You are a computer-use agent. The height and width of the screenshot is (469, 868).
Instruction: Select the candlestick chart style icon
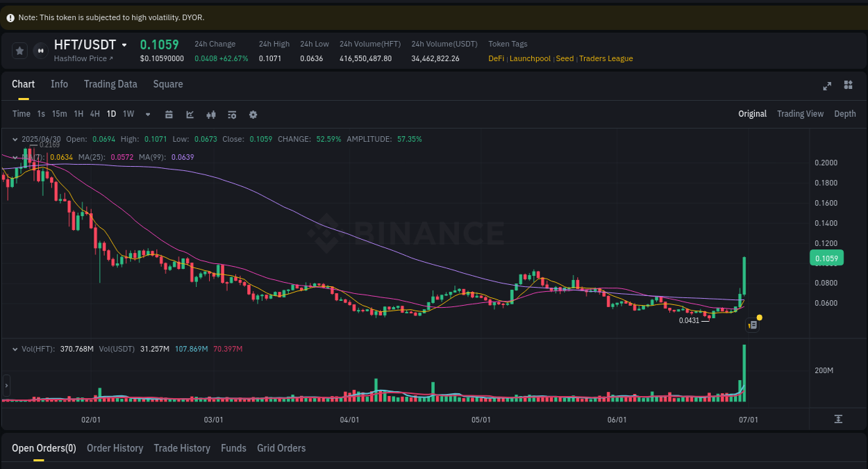(211, 114)
